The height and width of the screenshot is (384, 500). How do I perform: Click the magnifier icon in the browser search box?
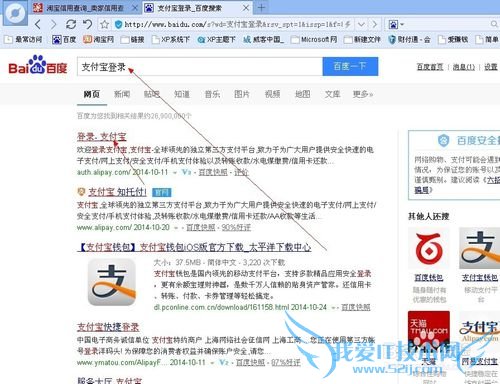(x=494, y=24)
